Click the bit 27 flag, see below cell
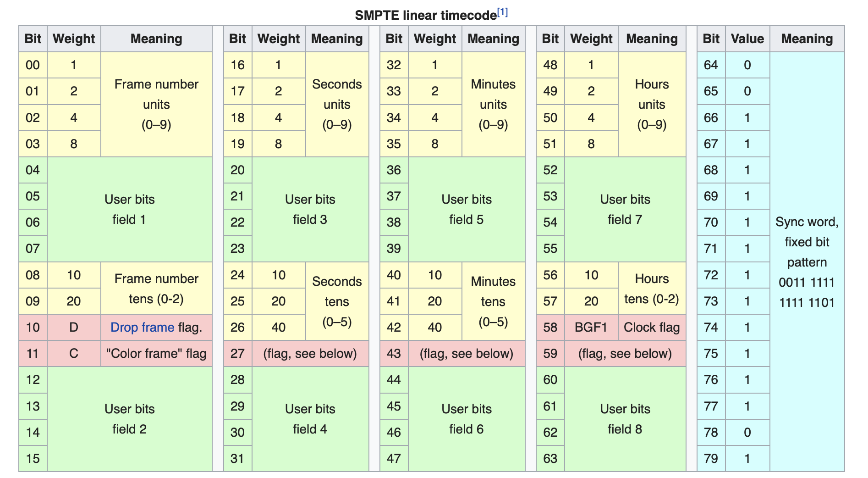Image resolution: width=868 pixels, height=478 pixels. [310, 353]
